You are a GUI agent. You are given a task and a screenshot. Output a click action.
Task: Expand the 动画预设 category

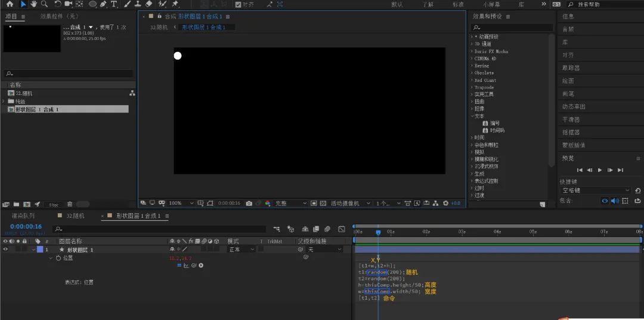[x=472, y=36]
